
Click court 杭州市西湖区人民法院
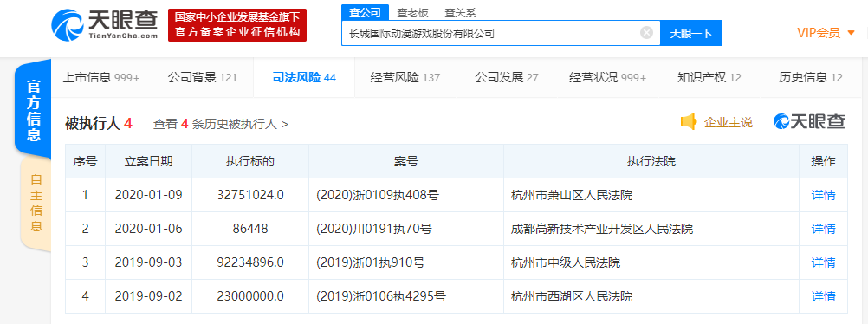pos(571,296)
